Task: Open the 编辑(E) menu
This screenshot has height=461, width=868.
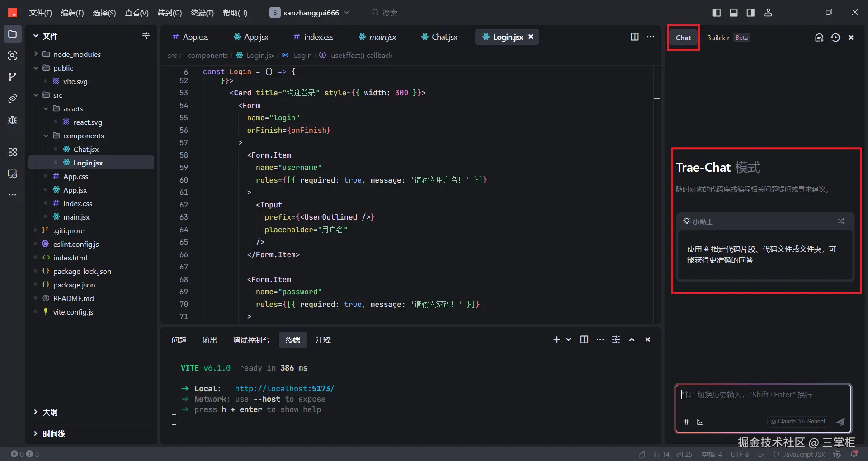Action: point(72,13)
